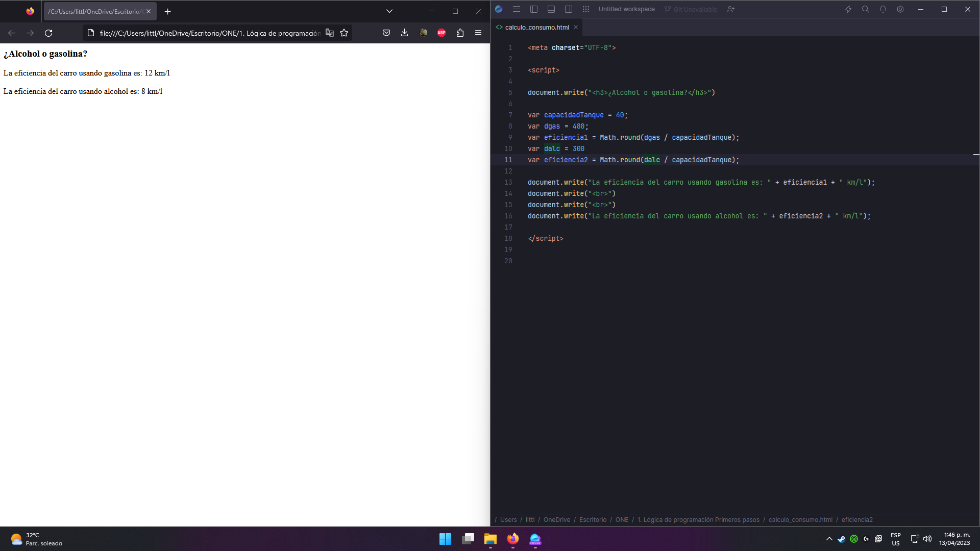Open the volume control in system tray
Screen dimensions: 980x551
pos(927,539)
